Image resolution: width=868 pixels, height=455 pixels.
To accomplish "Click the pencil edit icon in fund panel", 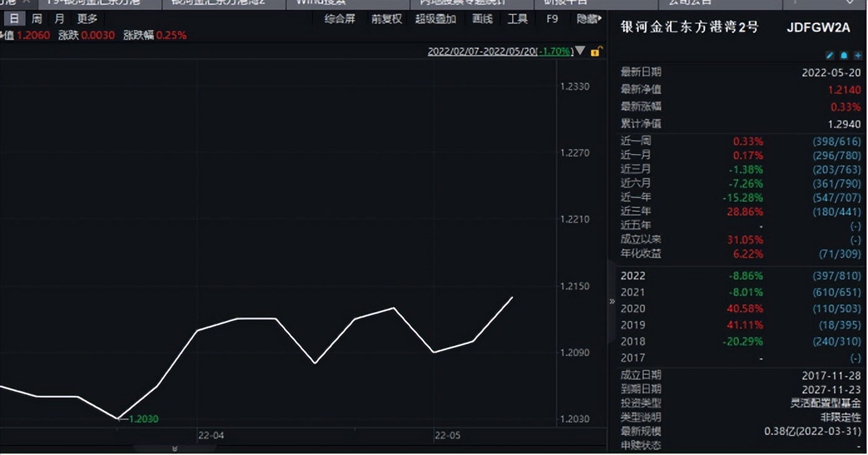I will tap(830, 55).
